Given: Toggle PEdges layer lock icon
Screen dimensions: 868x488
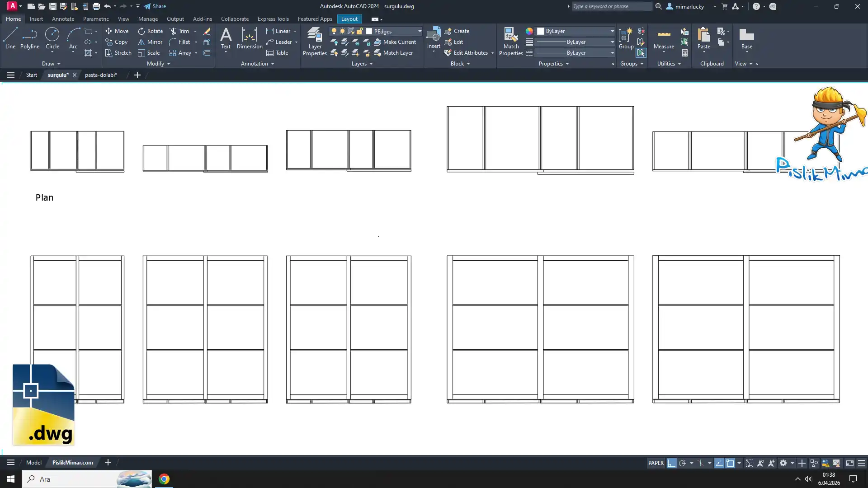Looking at the screenshot, I should pyautogui.click(x=359, y=31).
